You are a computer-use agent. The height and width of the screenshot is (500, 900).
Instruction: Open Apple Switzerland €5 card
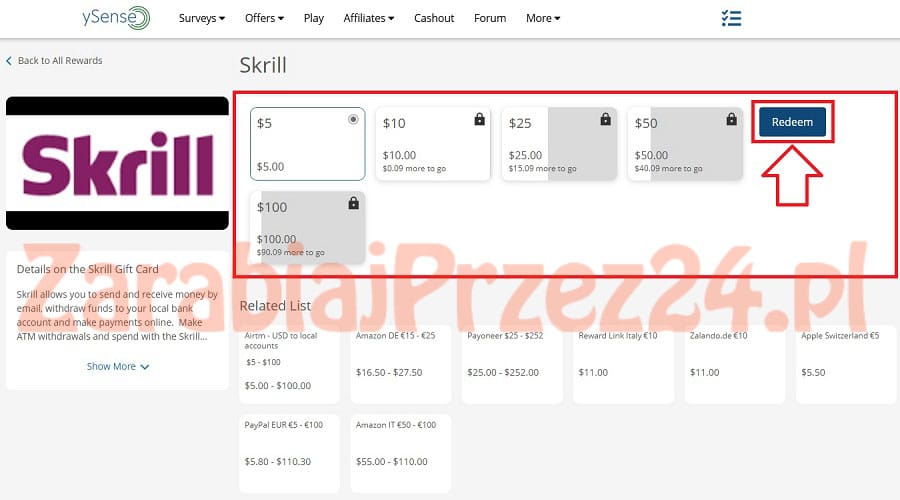846,363
